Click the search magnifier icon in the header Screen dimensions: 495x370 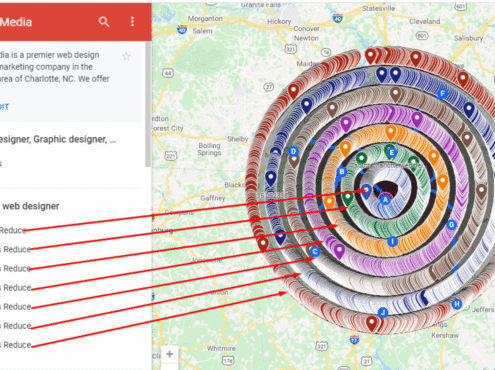pyautogui.click(x=104, y=22)
